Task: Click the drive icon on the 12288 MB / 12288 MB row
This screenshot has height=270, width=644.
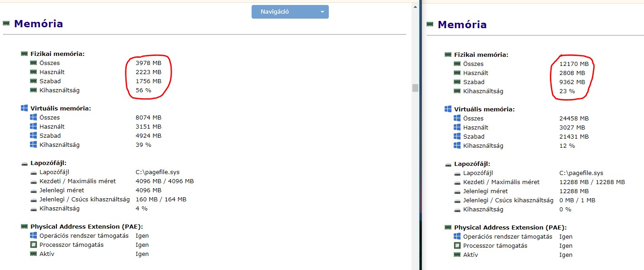Action: point(457,182)
